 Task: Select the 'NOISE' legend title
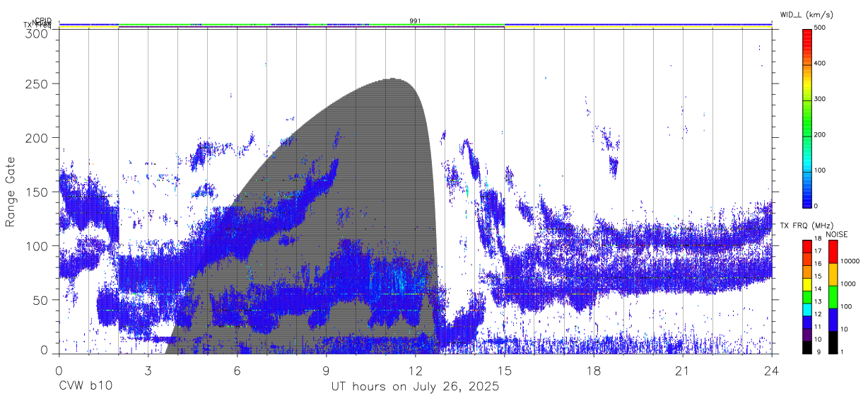pos(838,234)
